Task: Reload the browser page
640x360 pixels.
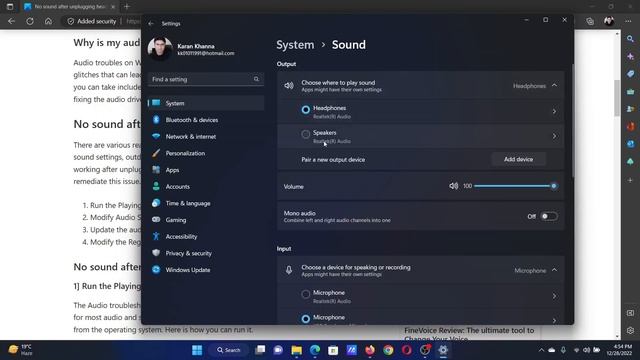Action: click(30, 21)
